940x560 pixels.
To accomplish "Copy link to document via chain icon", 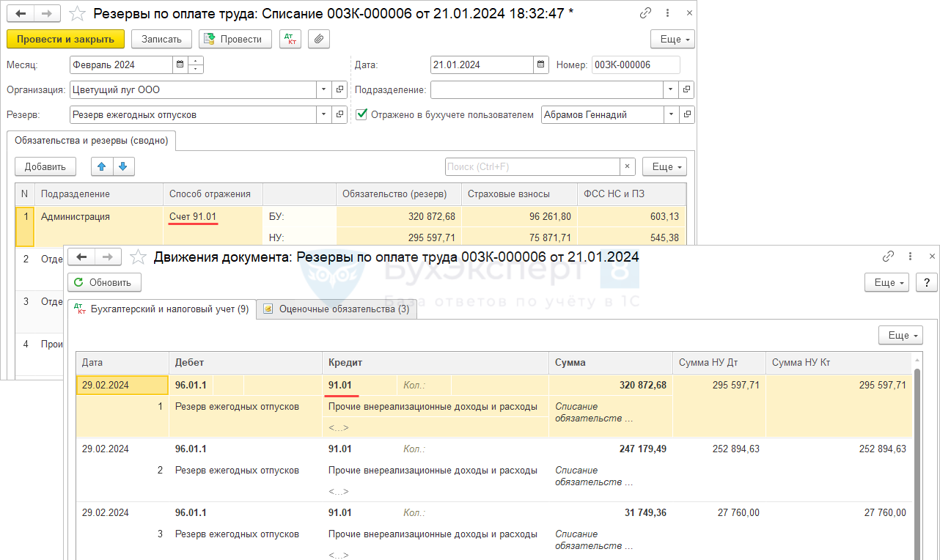I will coord(645,12).
